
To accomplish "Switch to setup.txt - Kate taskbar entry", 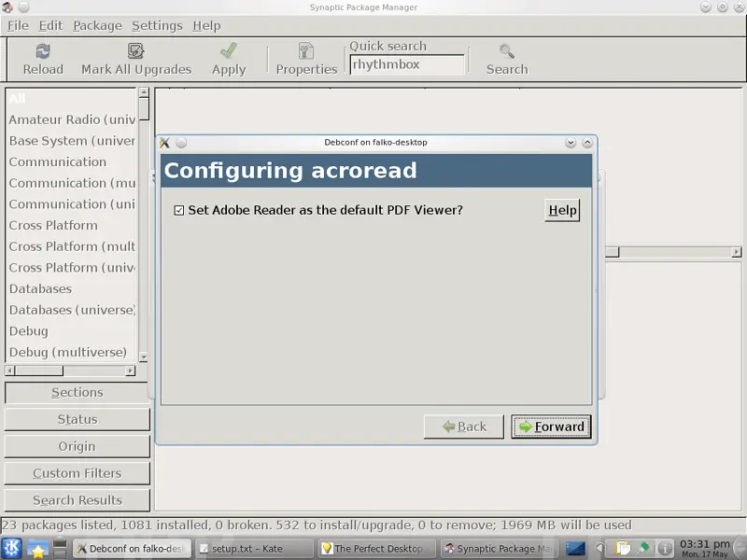I will pos(255,549).
